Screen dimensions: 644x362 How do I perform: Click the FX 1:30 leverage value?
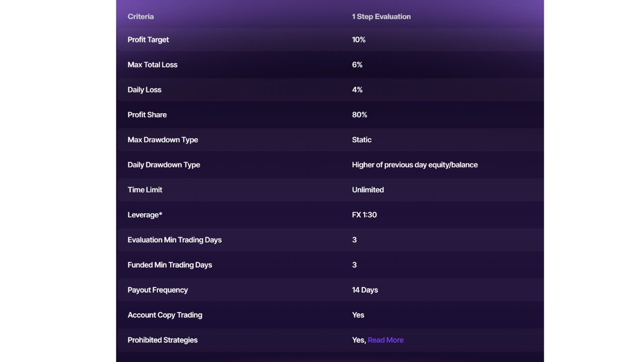(x=364, y=215)
